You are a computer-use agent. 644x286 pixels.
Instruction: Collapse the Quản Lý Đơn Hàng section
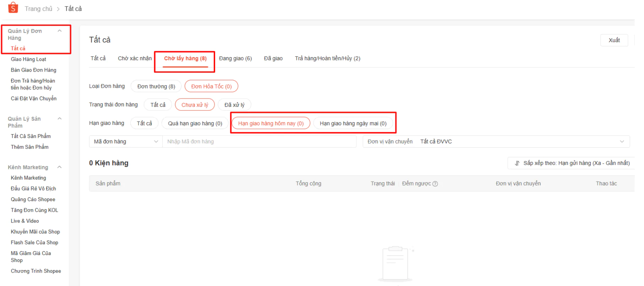coord(60,31)
